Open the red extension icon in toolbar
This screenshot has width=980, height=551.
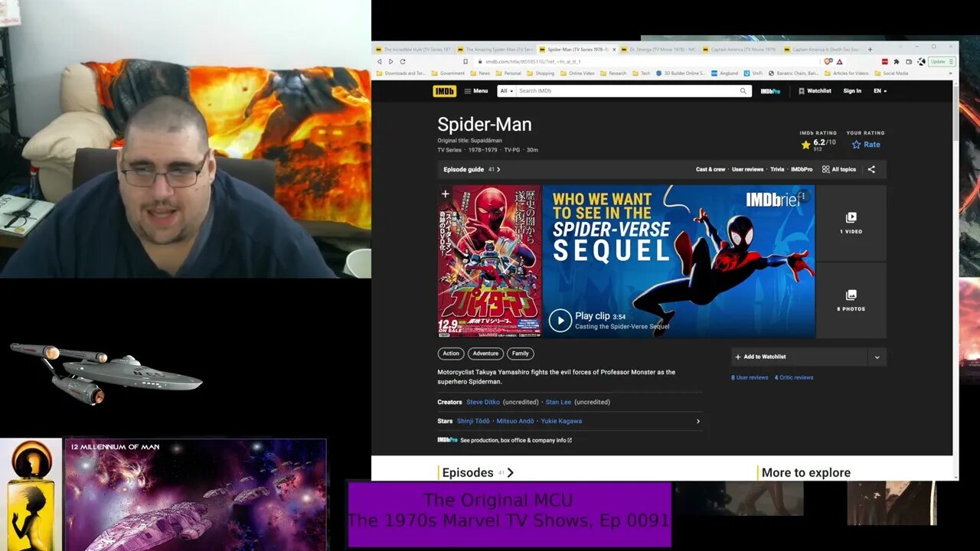pyautogui.click(x=885, y=61)
